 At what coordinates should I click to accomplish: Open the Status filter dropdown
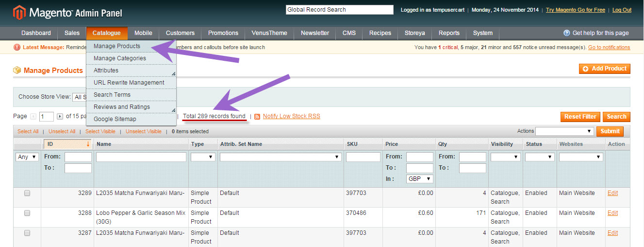click(x=540, y=157)
